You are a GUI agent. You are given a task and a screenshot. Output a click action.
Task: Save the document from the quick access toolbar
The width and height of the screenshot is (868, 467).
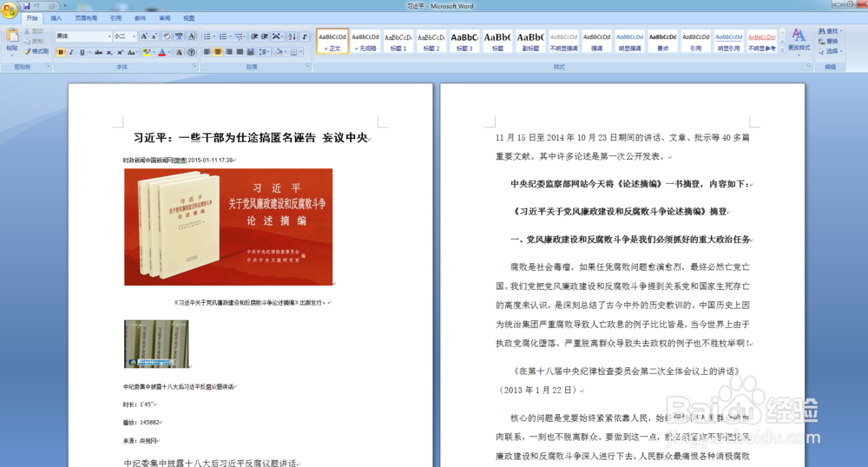26,6
